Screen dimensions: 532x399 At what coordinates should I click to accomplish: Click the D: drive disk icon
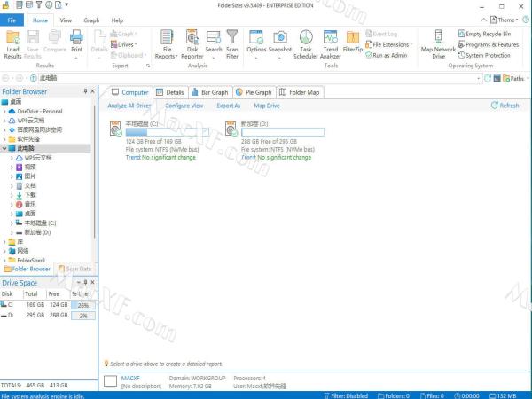(x=231, y=129)
